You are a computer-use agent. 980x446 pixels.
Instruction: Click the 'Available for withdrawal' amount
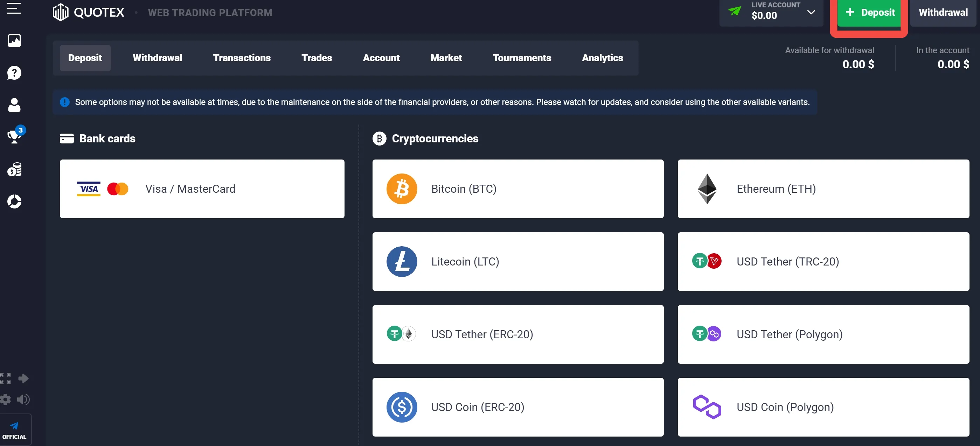tap(858, 64)
